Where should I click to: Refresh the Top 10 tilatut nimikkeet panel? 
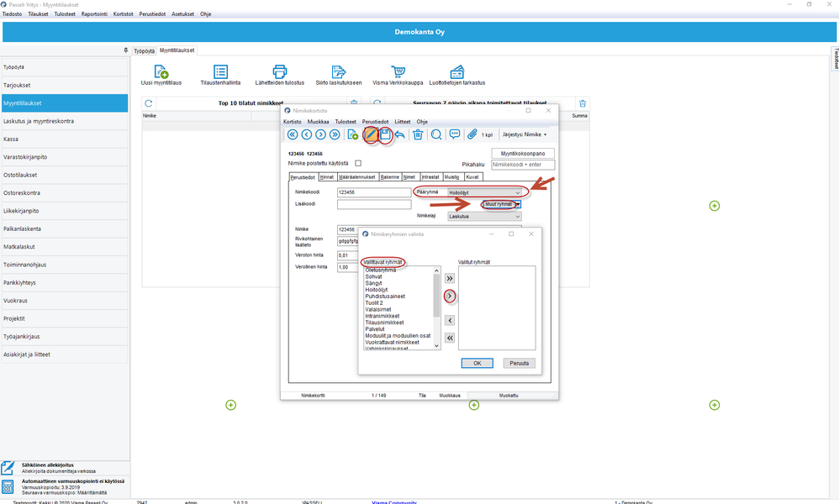click(x=149, y=103)
